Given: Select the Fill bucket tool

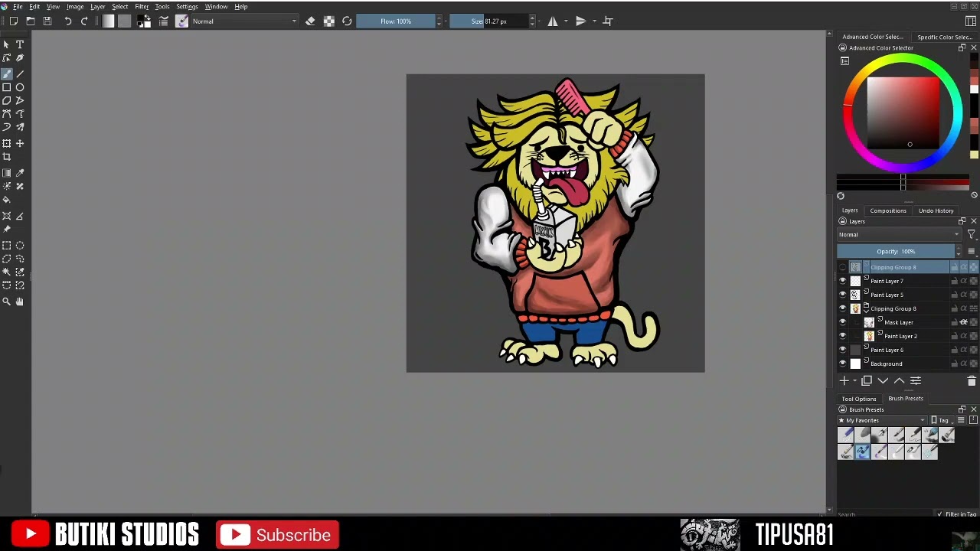Looking at the screenshot, I should click(7, 200).
